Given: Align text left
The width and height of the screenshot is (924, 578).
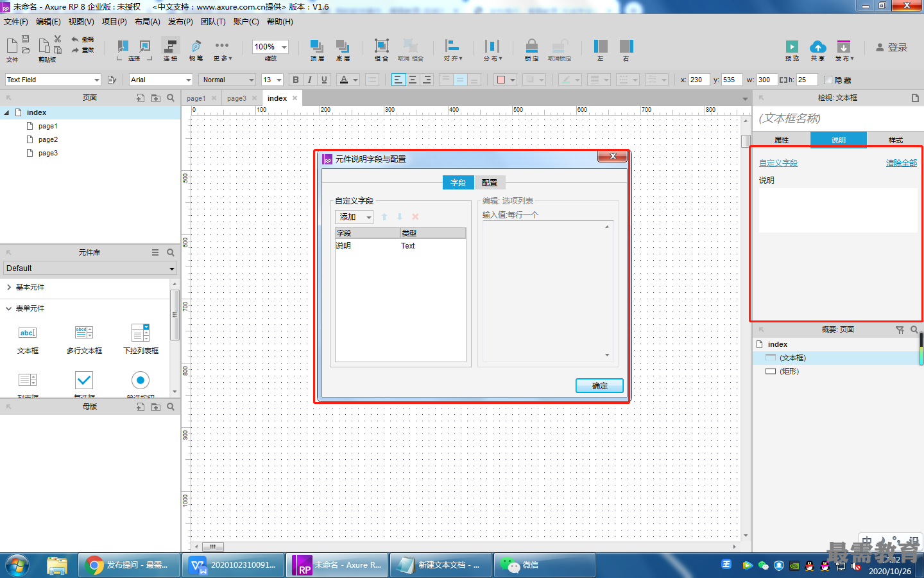Looking at the screenshot, I should 398,80.
